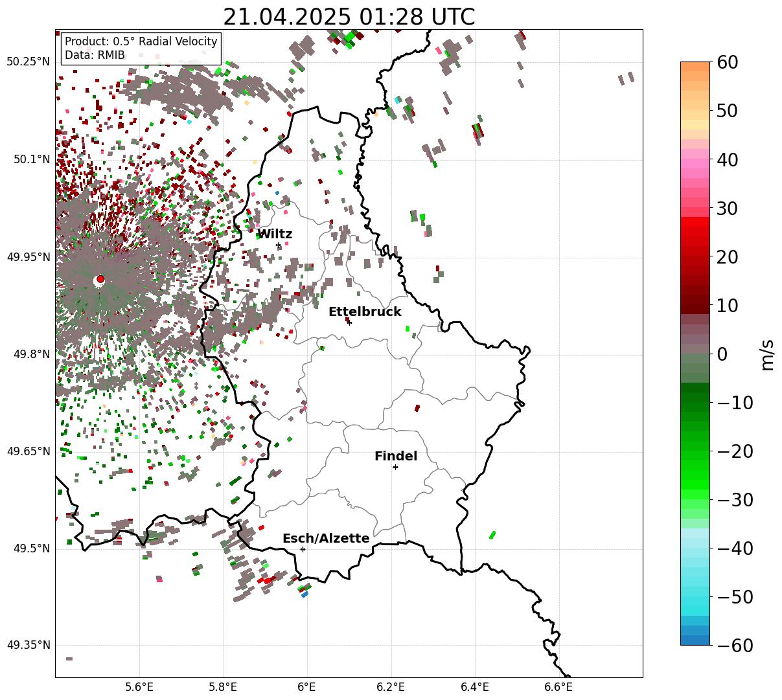The height and width of the screenshot is (700, 782).
Task: Click the 5.6°E longitude label
Action: coord(139,686)
